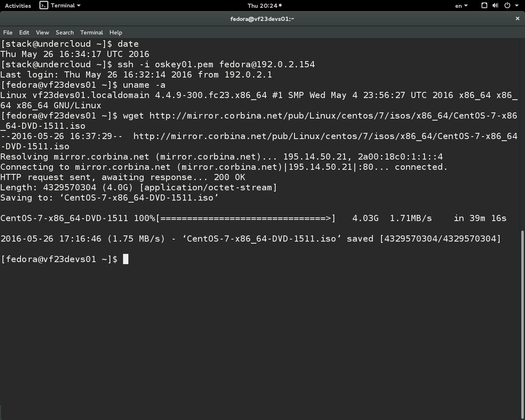Open the Terminal app menu in top bar

[60, 5]
